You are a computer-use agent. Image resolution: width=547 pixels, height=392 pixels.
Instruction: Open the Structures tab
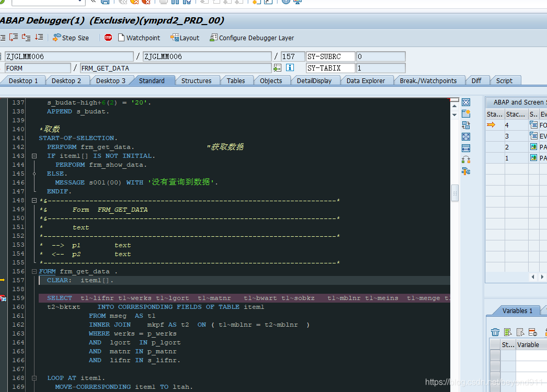196,80
